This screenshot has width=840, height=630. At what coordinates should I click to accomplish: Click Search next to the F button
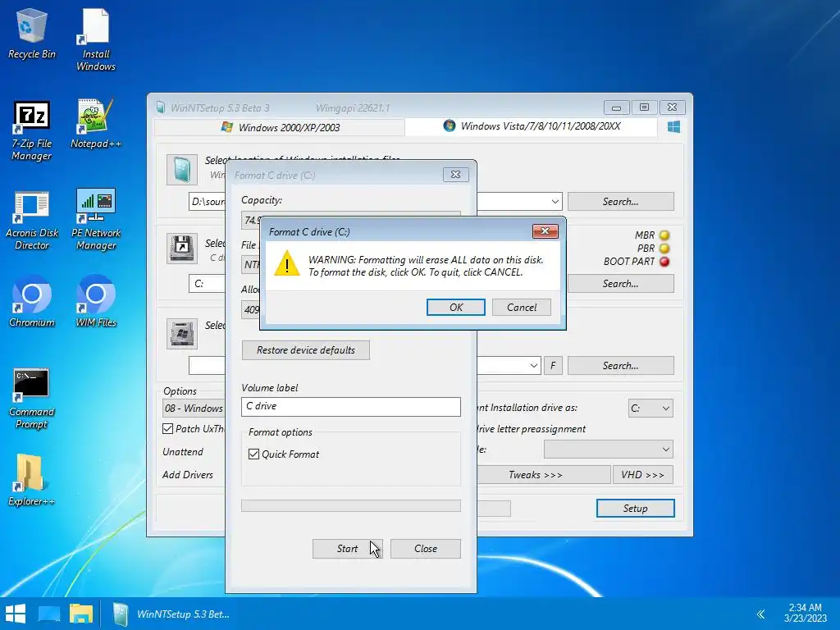620,366
